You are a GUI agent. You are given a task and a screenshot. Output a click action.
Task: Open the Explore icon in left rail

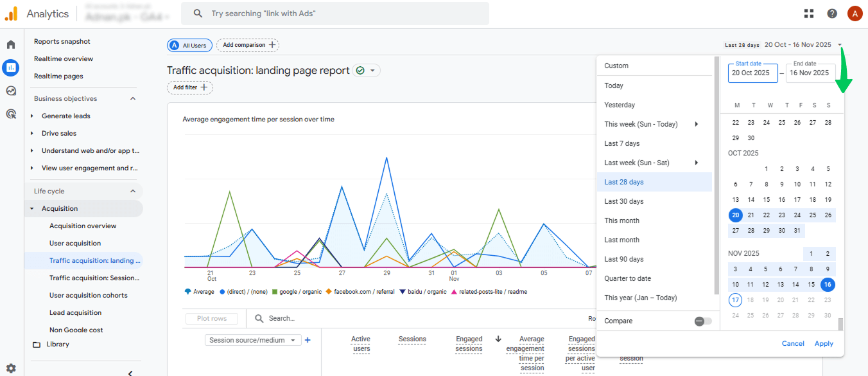pyautogui.click(x=11, y=91)
